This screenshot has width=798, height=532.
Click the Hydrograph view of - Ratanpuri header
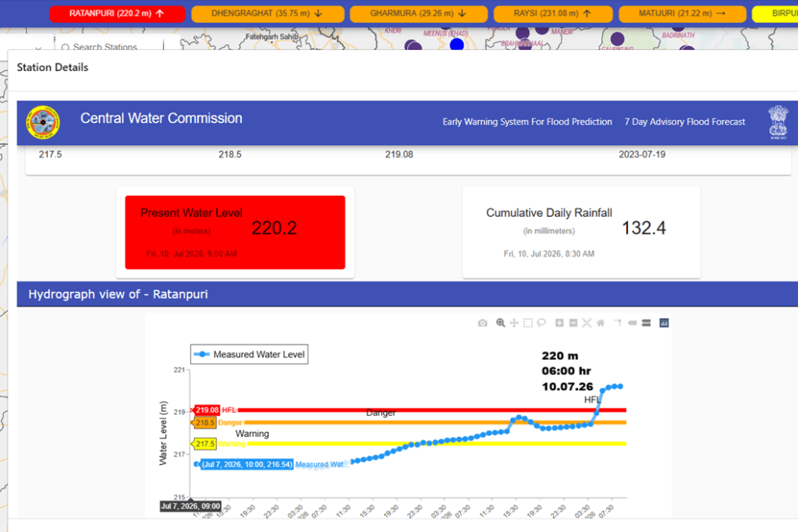pos(118,294)
